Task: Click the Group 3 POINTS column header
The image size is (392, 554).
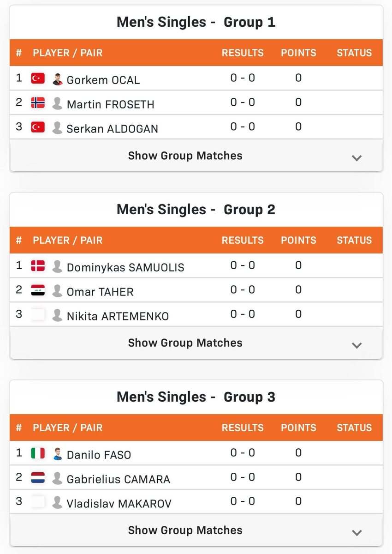Action: point(298,428)
